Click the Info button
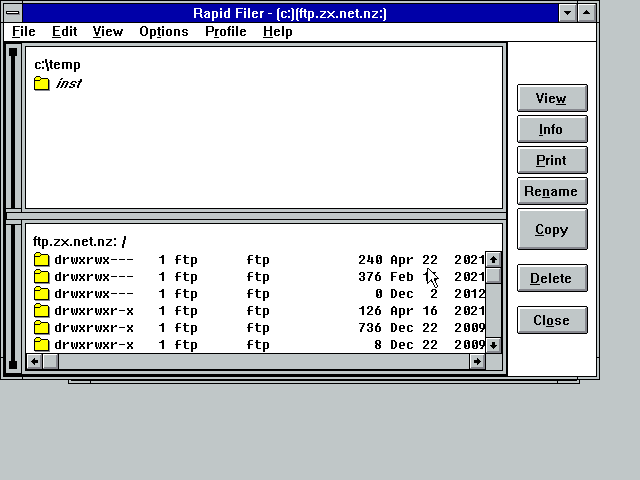This screenshot has height=480, width=640. [552, 129]
